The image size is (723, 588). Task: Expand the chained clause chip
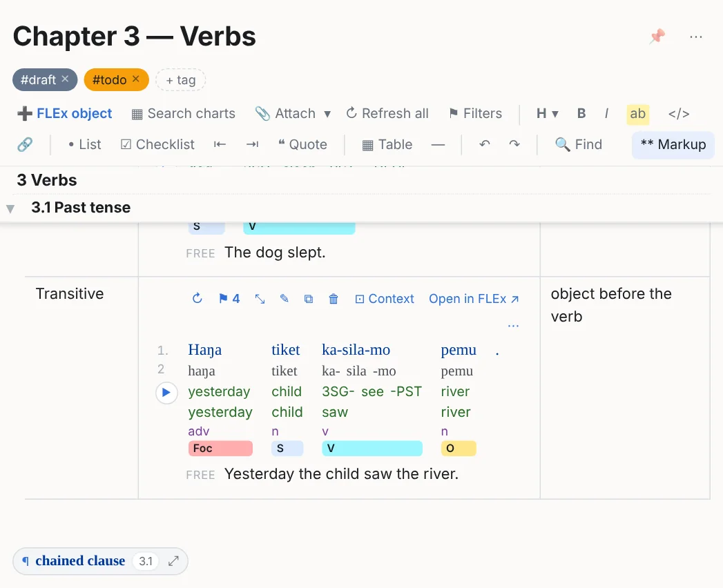tap(173, 561)
